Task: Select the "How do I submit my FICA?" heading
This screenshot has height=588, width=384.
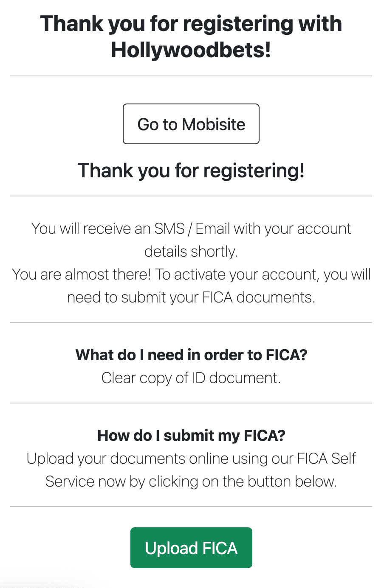Action: (191, 435)
